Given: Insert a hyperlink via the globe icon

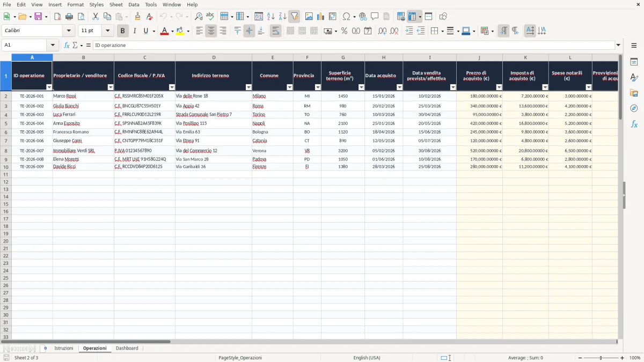Looking at the screenshot, I should tap(363, 17).
